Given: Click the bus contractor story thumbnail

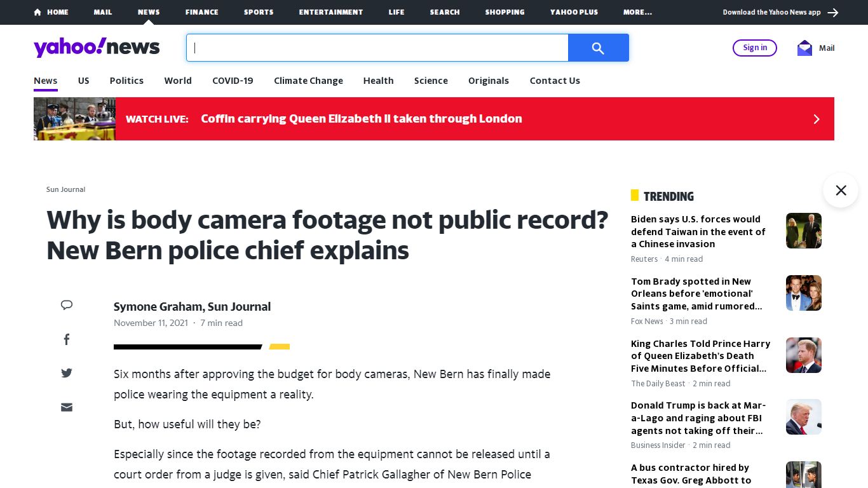Looking at the screenshot, I should pos(804,475).
